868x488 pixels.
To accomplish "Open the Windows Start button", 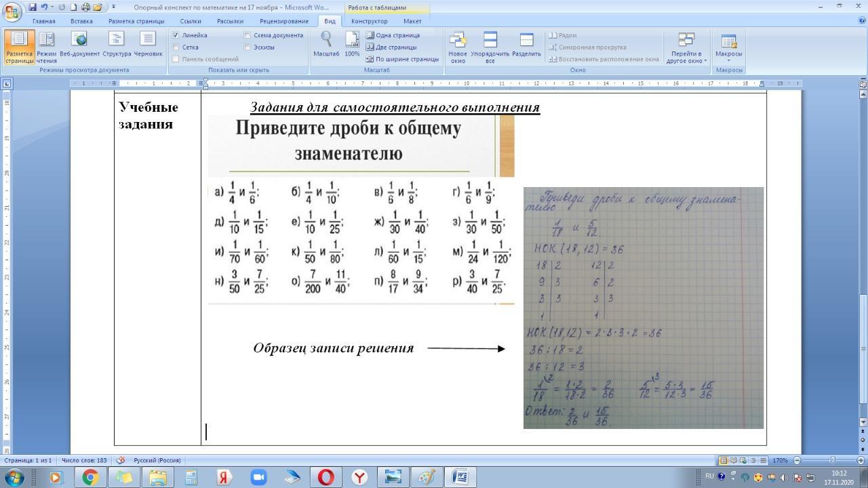I will tap(14, 477).
